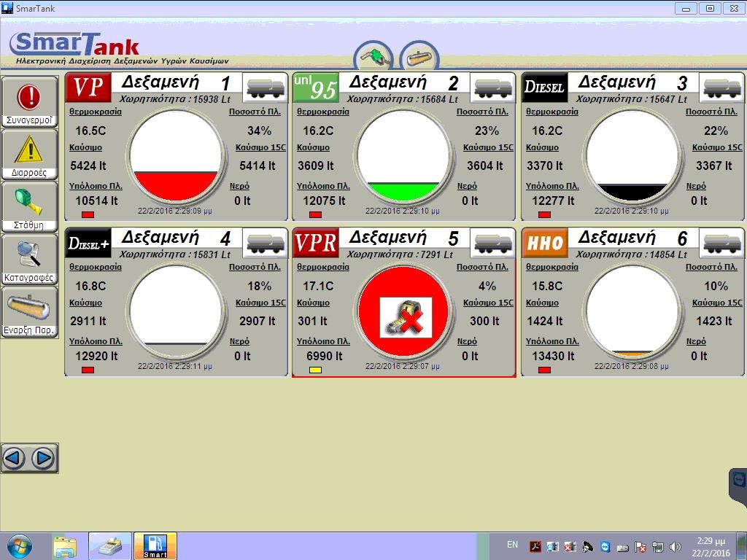Click capacity text 7291 Lt
This screenshot has height=560, width=747.
(436, 254)
